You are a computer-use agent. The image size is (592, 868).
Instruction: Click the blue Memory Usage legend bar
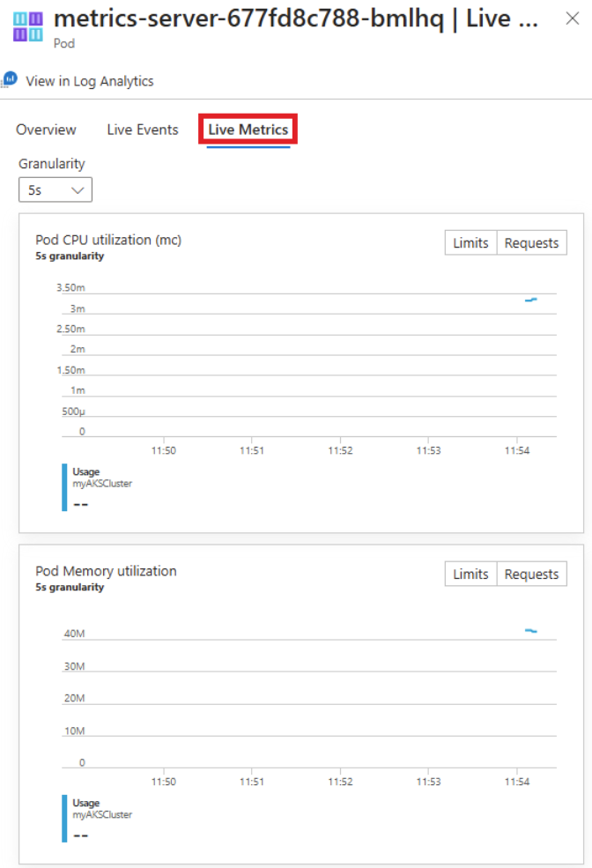pyautogui.click(x=64, y=818)
